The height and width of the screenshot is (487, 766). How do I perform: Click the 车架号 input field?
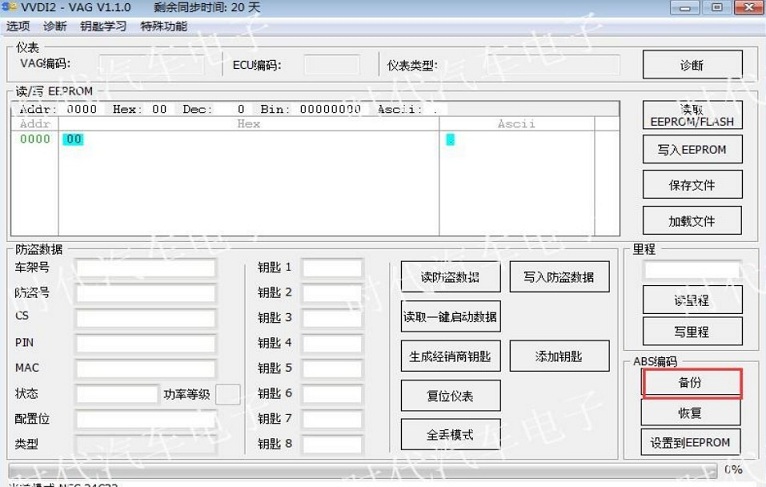coord(145,268)
